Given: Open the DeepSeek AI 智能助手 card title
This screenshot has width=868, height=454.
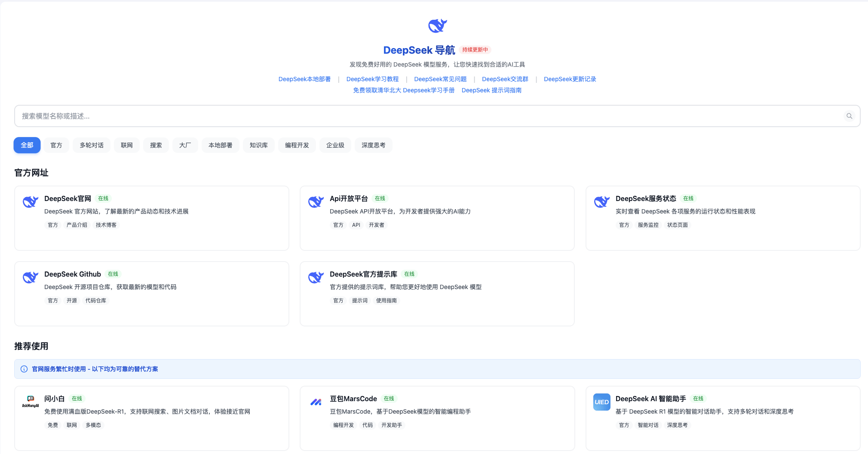Looking at the screenshot, I should point(651,399).
